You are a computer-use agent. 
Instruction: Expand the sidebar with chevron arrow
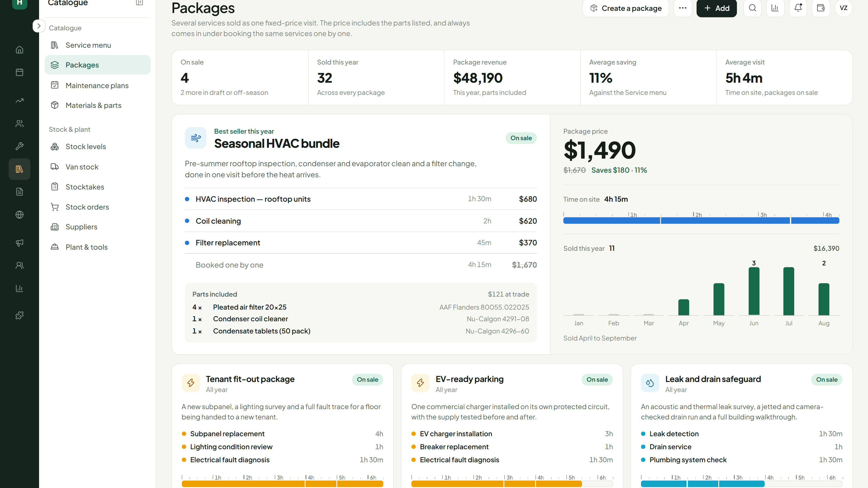tap(39, 26)
